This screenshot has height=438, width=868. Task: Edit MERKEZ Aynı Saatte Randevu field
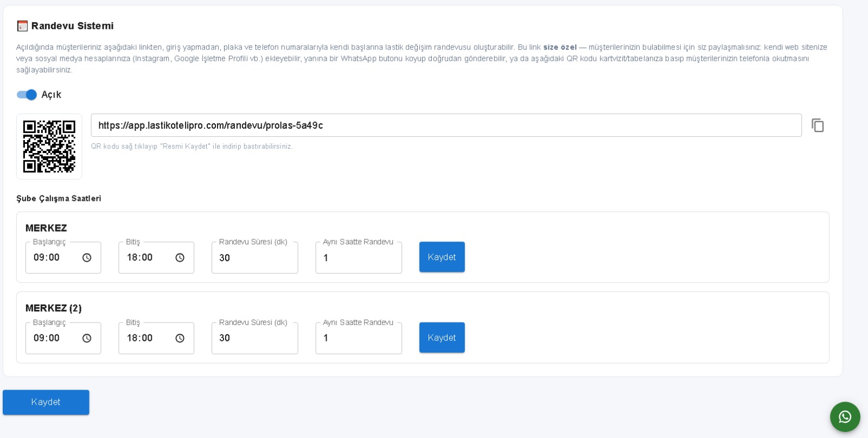[359, 258]
